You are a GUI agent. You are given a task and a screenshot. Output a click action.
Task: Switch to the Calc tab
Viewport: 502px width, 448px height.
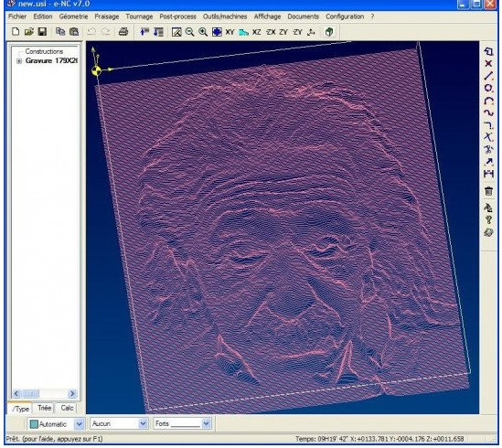point(67,408)
